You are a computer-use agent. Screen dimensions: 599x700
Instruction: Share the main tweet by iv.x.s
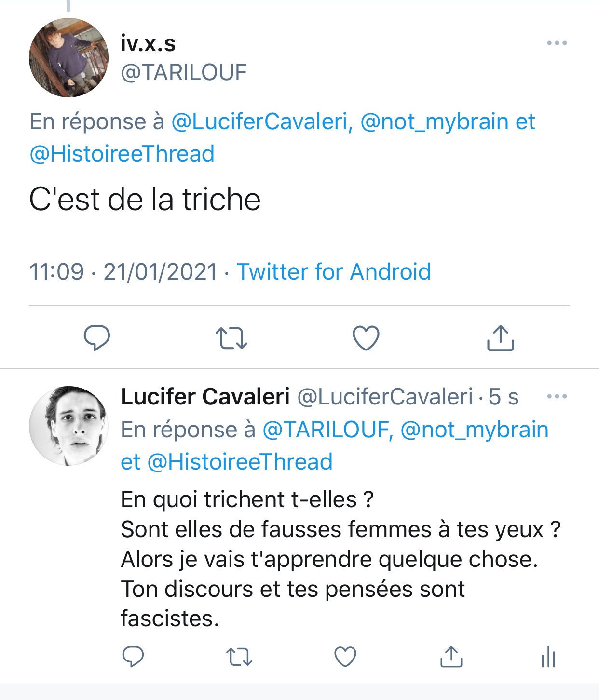500,338
